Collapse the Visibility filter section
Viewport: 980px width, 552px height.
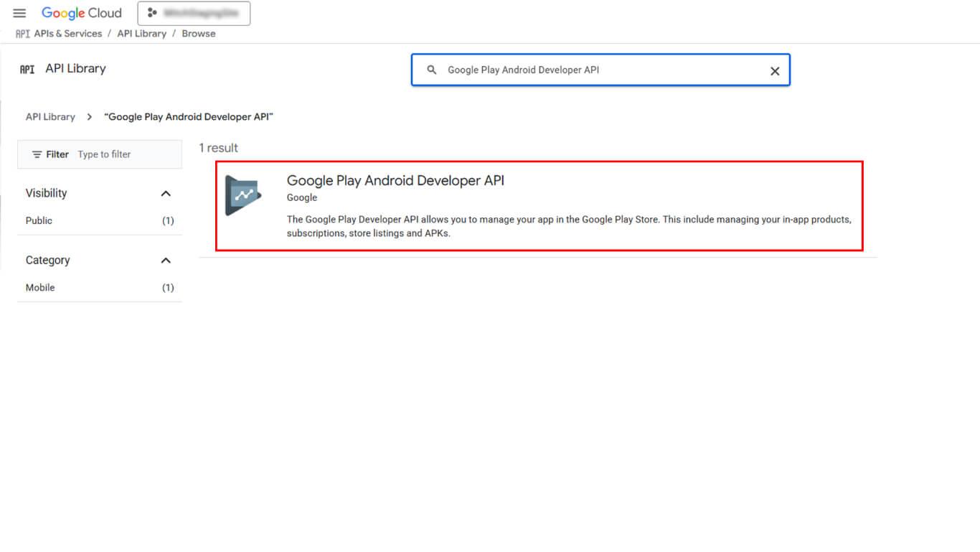[x=166, y=193]
